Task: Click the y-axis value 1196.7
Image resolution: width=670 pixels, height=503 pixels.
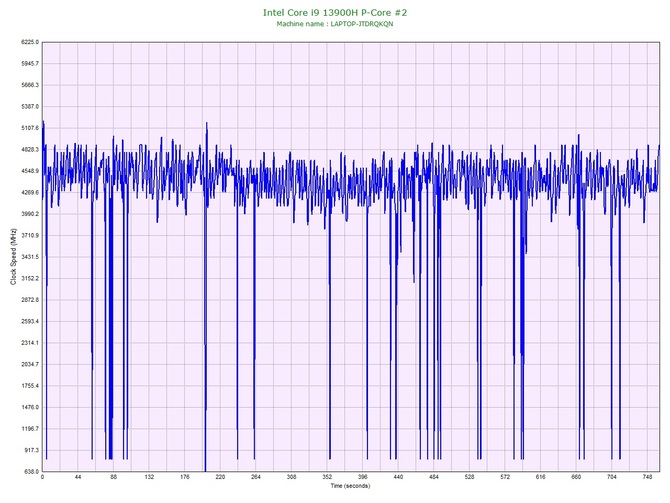Action: tap(30, 429)
